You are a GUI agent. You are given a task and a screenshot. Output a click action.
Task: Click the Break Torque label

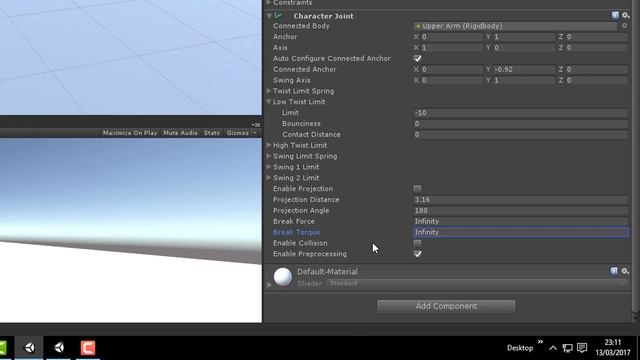296,232
